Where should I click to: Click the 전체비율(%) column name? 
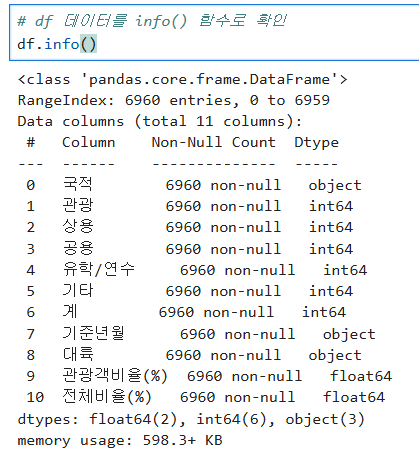click(107, 397)
